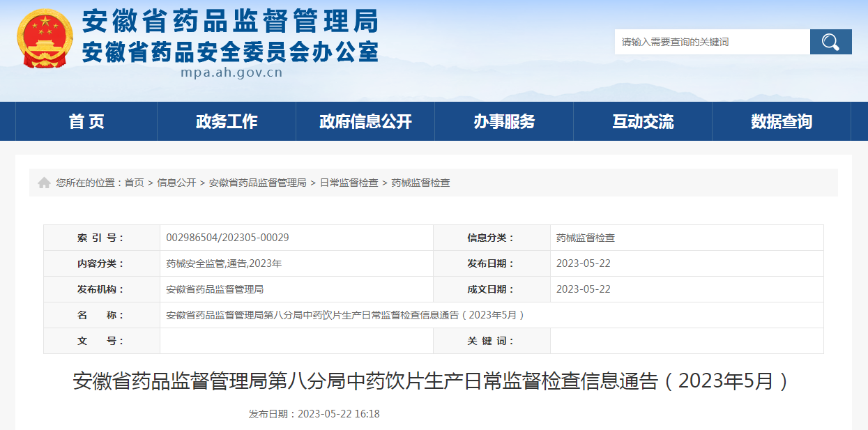The height and width of the screenshot is (430, 868).
Task: Click 安徽省药品安全委员会办公室 subtitle
Action: click(231, 52)
